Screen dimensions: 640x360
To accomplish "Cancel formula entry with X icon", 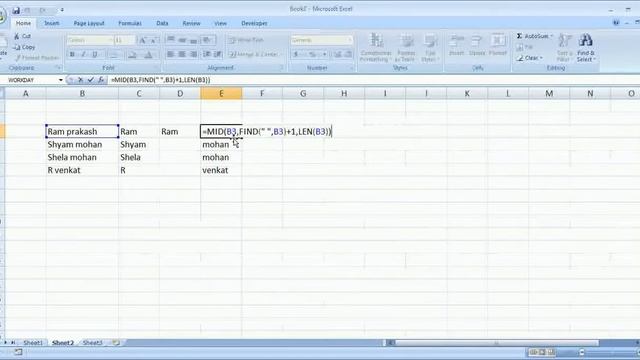I will click(x=81, y=80).
